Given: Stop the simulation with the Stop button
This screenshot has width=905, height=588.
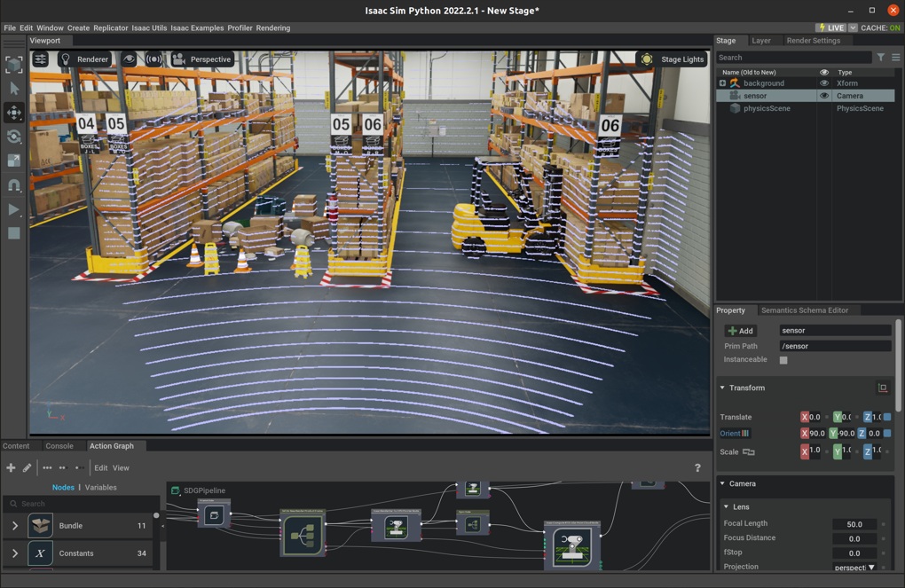Looking at the screenshot, I should pyautogui.click(x=14, y=233).
